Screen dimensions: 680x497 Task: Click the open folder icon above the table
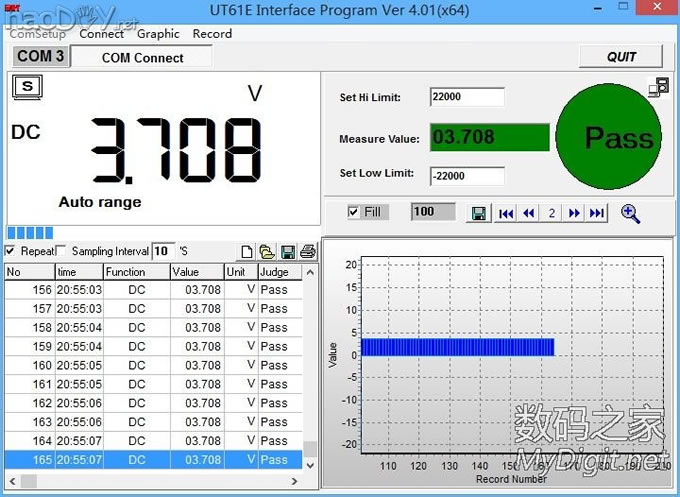267,252
